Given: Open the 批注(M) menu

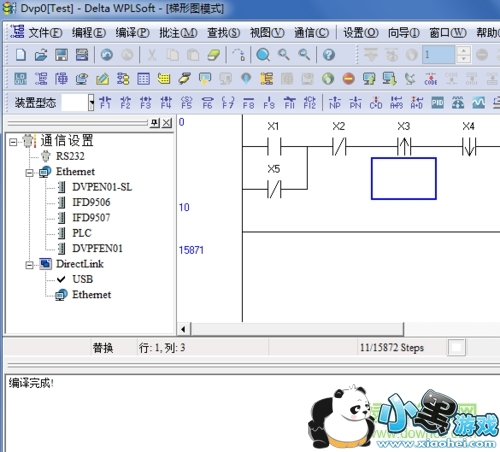Looking at the screenshot, I should coord(178,33).
